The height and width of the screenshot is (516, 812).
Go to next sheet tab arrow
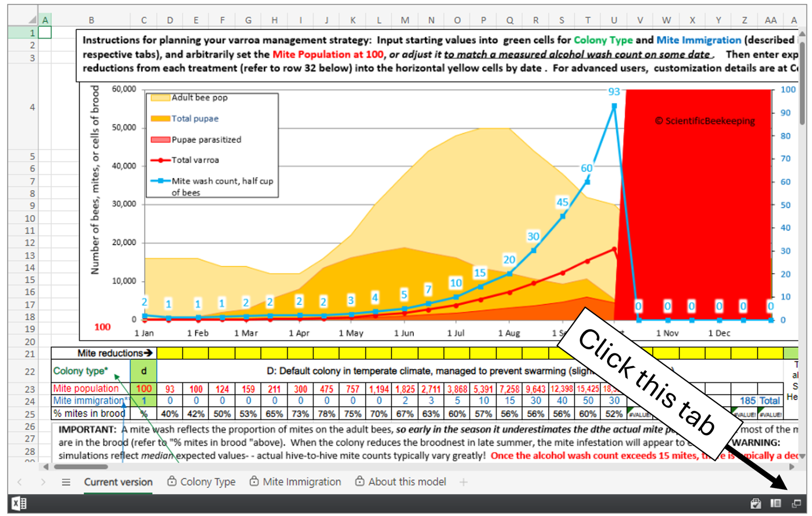tap(43, 482)
